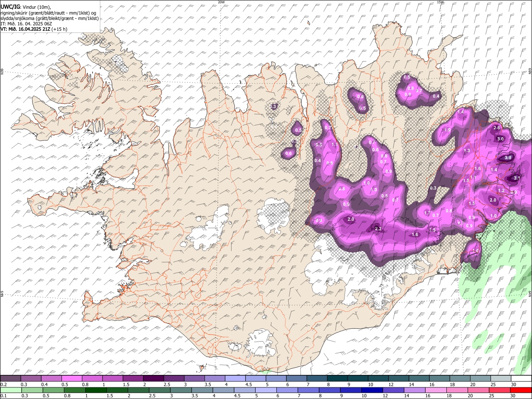Click the 2.8 precipitation value on the map
Screen dimensions: 532x399
pyautogui.click(x=497, y=128)
